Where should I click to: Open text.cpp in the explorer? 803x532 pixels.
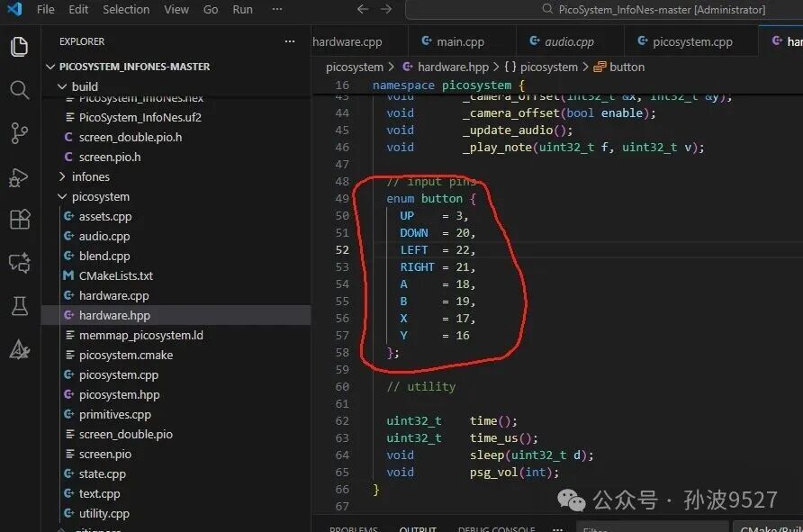pyautogui.click(x=176, y=493)
